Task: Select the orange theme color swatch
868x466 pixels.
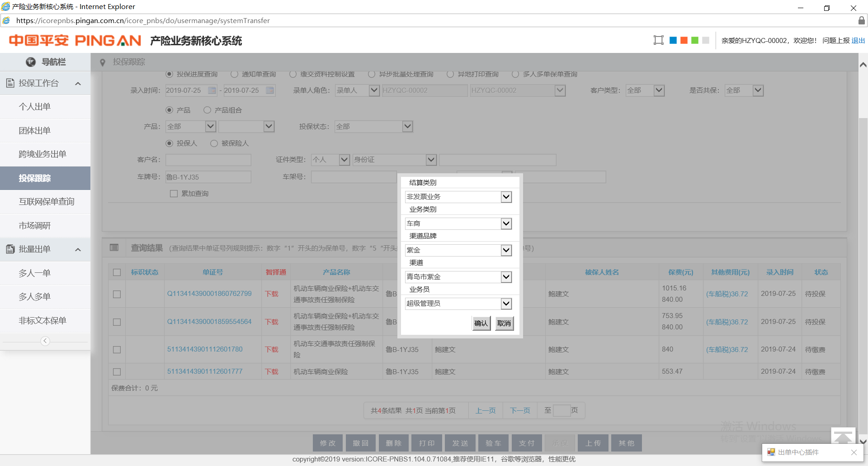Action: 684,40
